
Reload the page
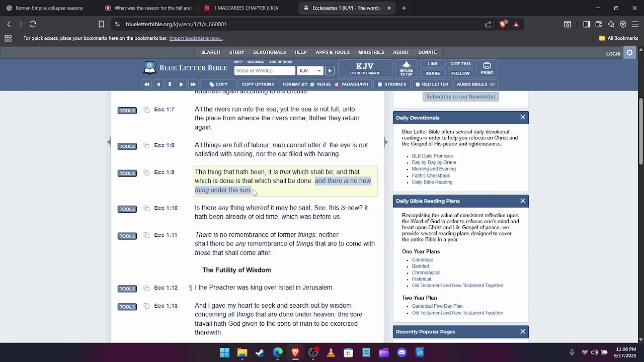pos(33,24)
